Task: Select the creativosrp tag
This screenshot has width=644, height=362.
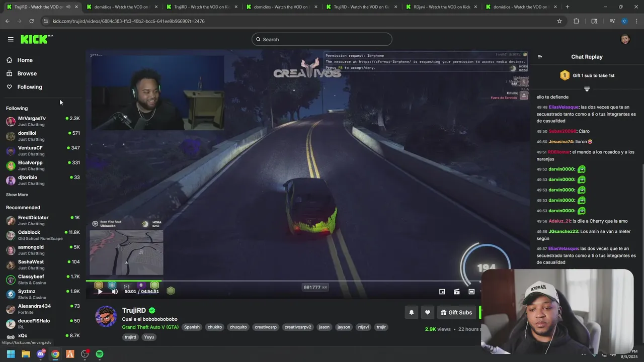Action: point(266,327)
